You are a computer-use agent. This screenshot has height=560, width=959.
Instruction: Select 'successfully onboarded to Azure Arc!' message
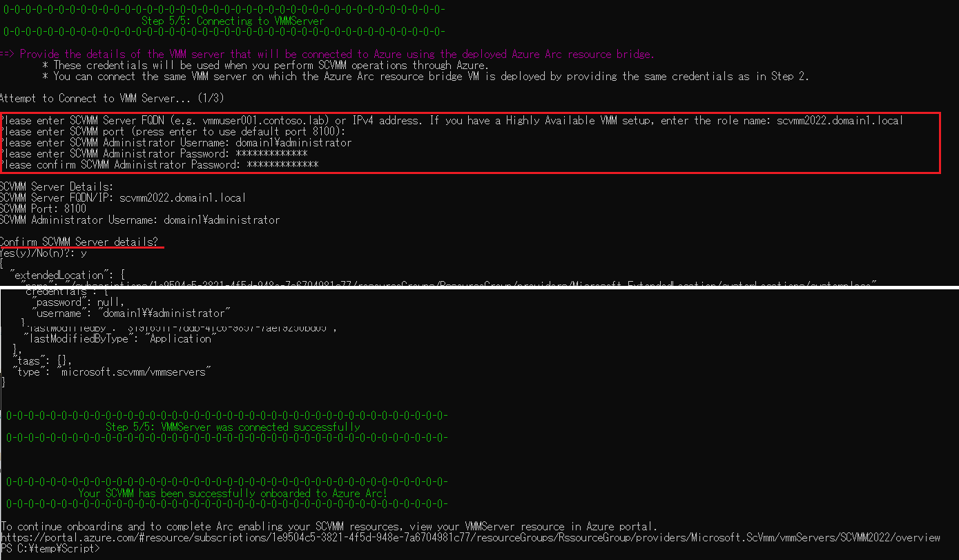[x=233, y=493]
